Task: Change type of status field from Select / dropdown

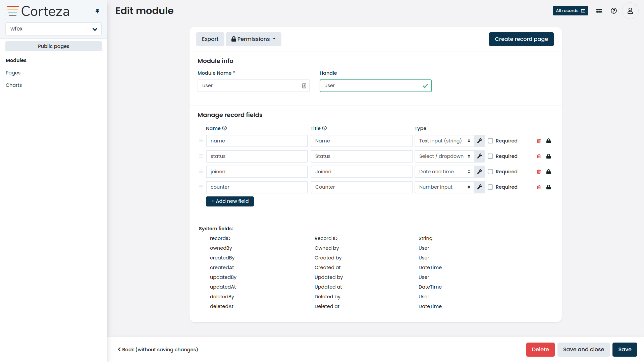Action: point(444,156)
